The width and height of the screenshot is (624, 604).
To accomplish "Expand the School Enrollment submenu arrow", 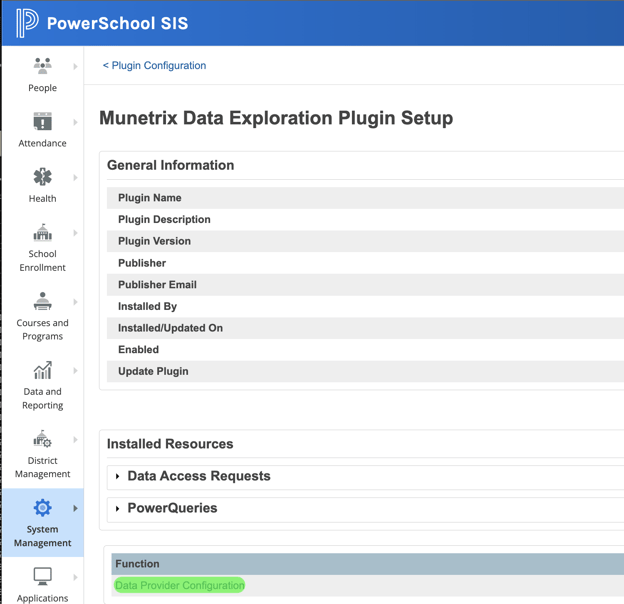I will 75,233.
